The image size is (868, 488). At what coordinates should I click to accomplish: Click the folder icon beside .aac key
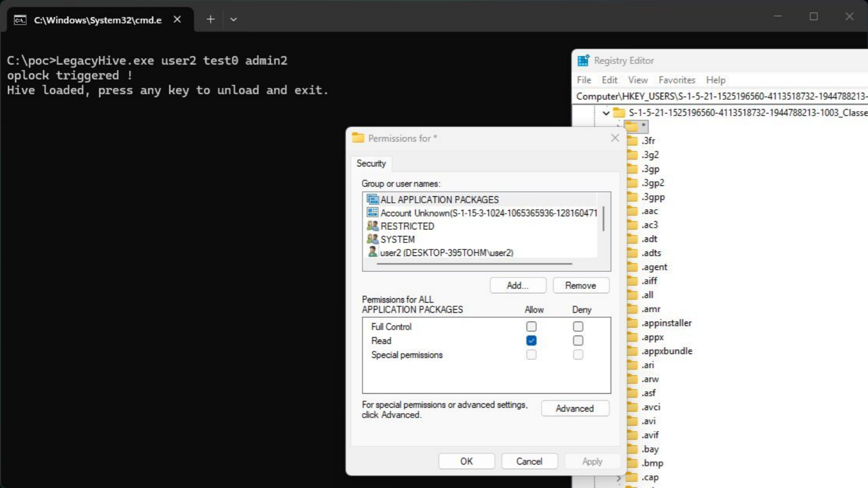click(633, 211)
